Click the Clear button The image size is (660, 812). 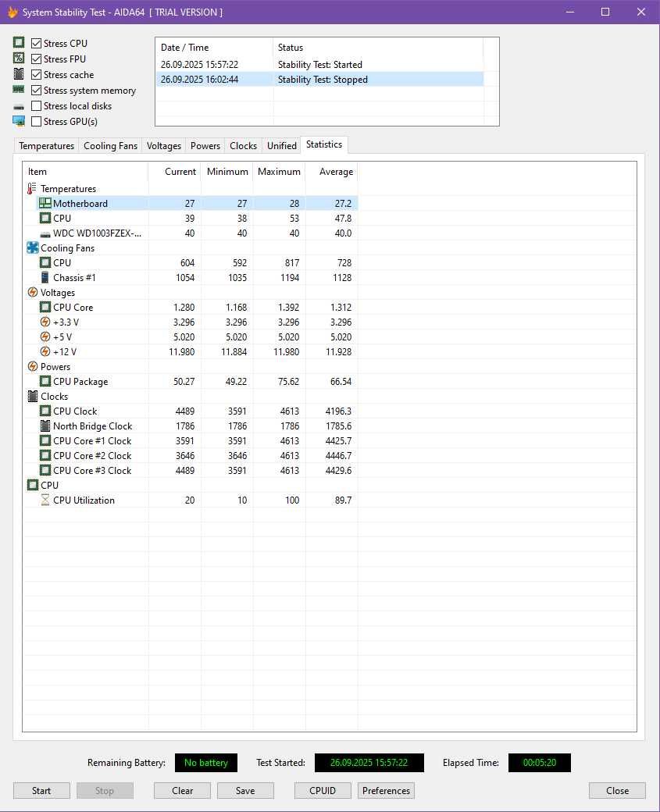(182, 791)
